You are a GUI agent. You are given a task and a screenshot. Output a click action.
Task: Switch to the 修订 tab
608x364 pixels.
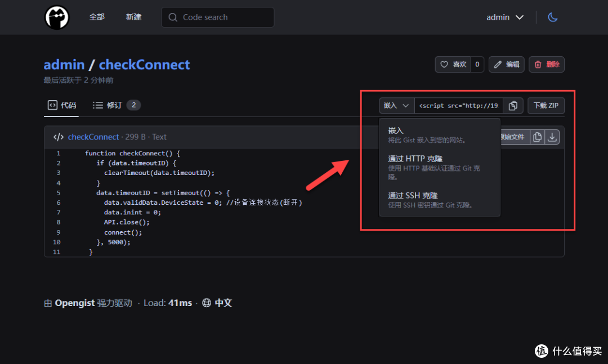point(116,105)
